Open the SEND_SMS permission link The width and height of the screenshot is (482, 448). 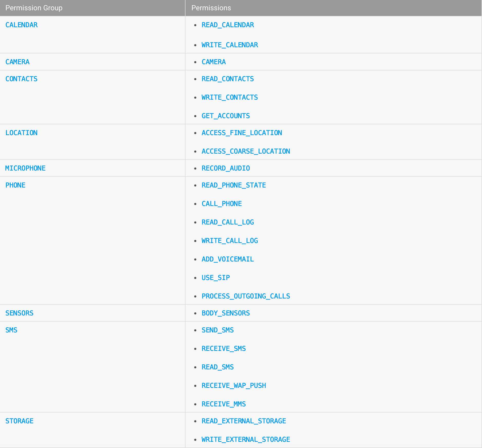(x=218, y=330)
